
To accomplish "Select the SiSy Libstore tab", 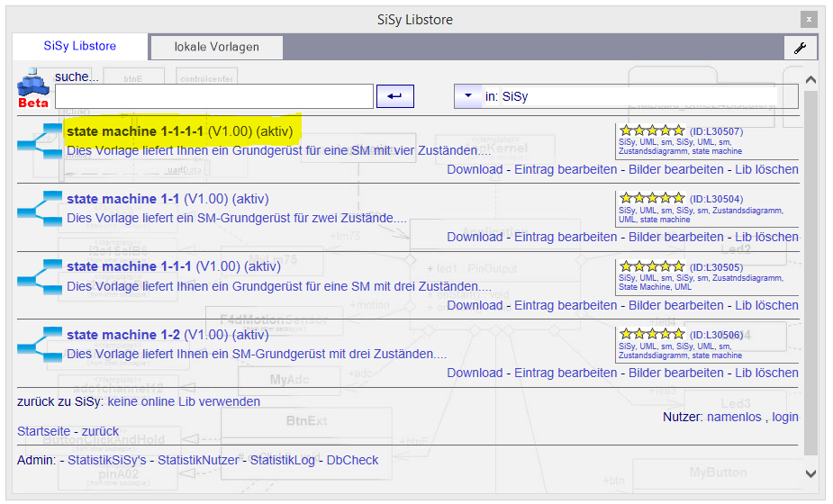I will pos(79,46).
